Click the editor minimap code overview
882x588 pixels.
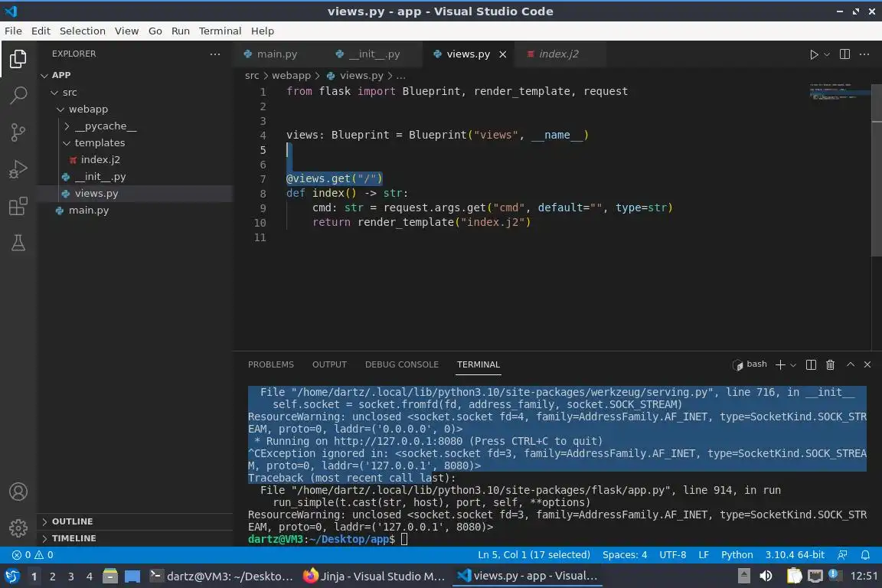point(838,93)
